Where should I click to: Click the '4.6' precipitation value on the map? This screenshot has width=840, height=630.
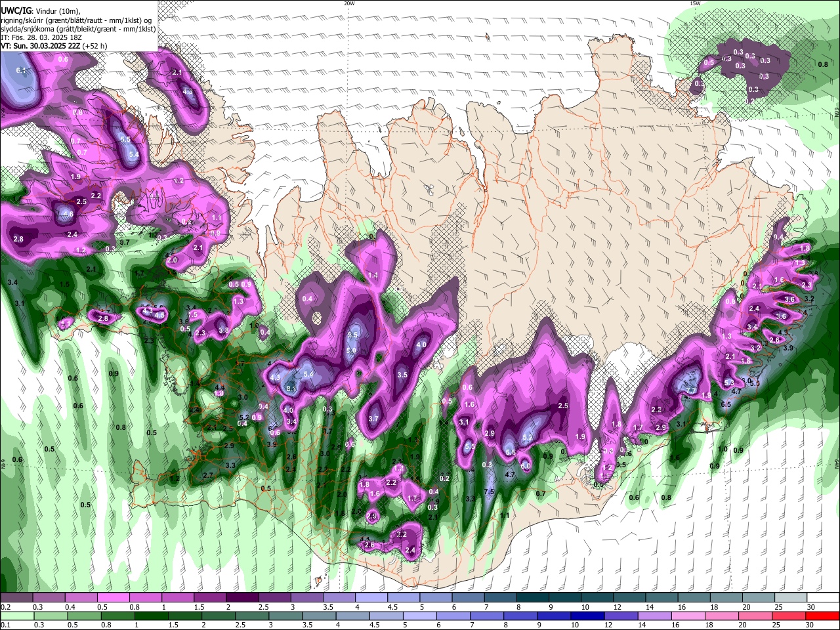click(x=68, y=214)
